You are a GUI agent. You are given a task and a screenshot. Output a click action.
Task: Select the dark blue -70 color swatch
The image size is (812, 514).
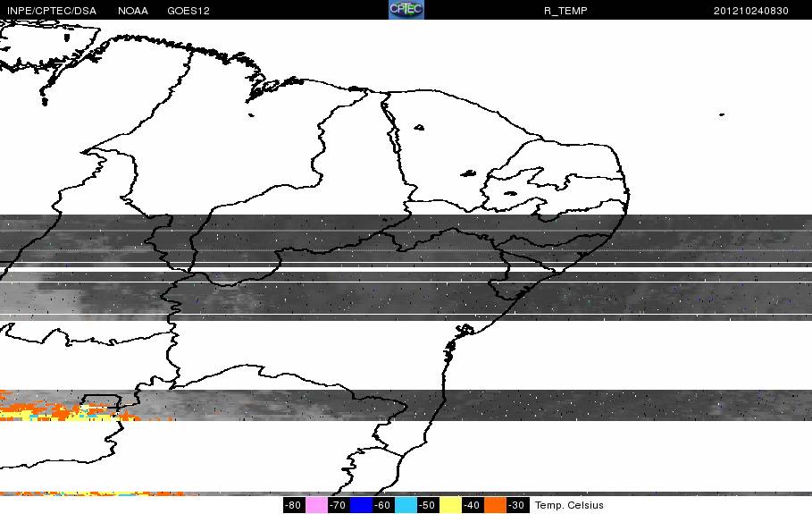tap(361, 505)
